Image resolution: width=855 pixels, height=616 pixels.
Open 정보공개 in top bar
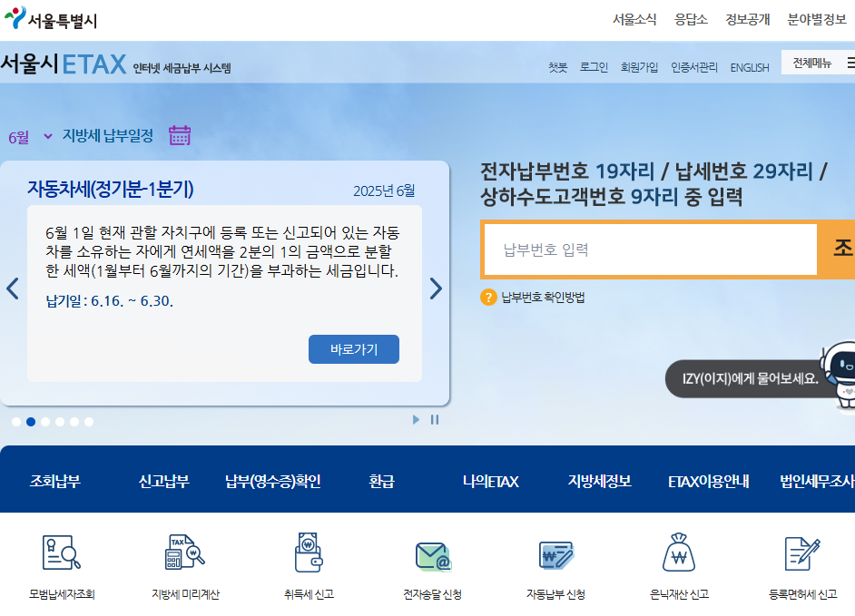pos(748,19)
